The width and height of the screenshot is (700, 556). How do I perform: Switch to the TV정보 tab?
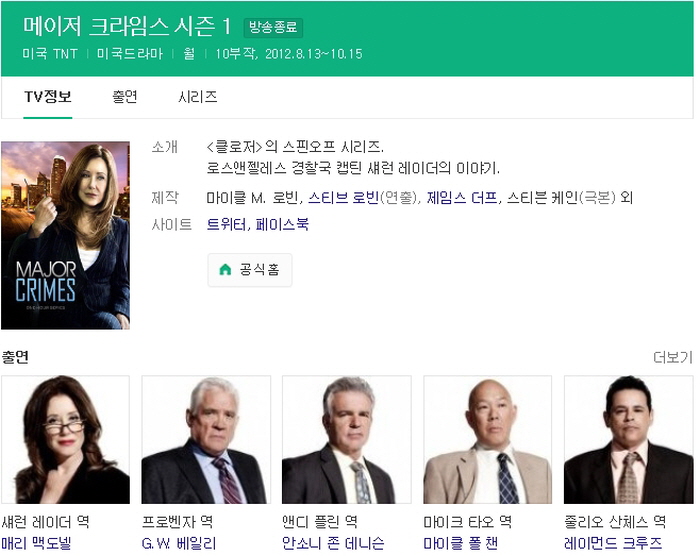[48, 97]
